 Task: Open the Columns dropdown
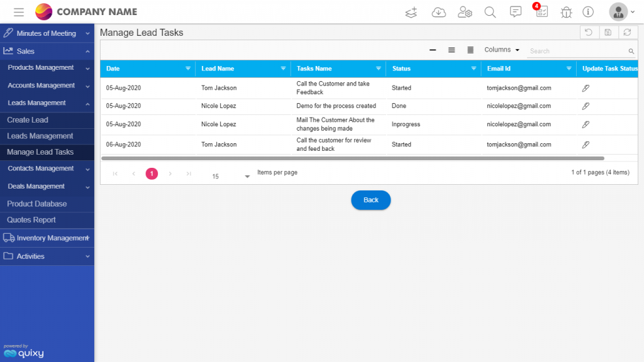[x=501, y=50]
